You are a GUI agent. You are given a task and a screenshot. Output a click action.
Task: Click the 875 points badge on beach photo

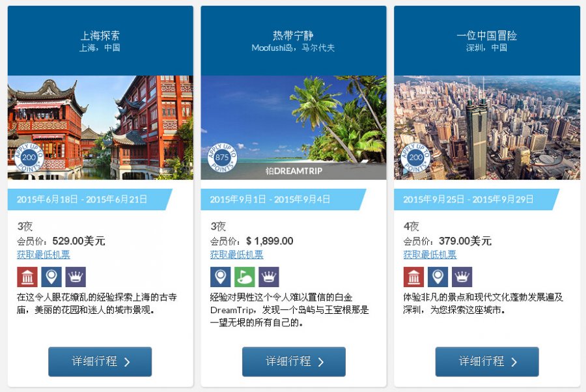point(223,158)
